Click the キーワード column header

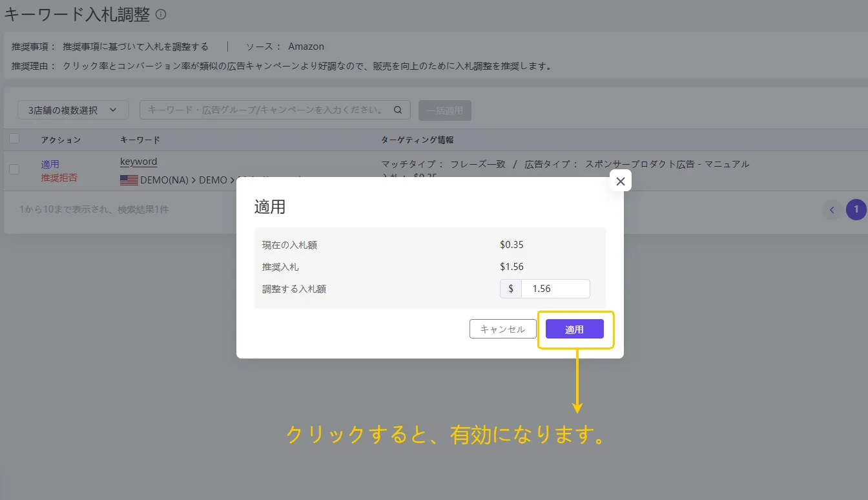(x=140, y=140)
